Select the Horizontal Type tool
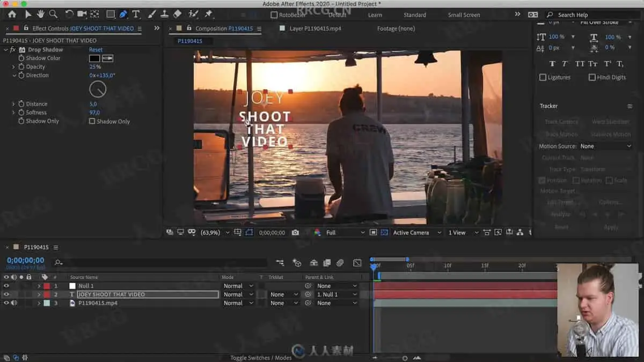Viewport: 644px width, 362px height. tap(136, 14)
